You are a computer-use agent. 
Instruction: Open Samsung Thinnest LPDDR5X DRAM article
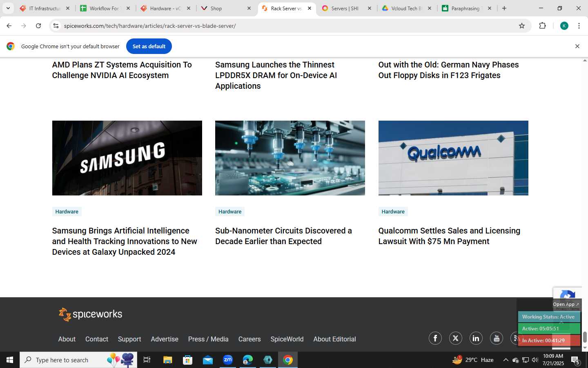pyautogui.click(x=276, y=75)
